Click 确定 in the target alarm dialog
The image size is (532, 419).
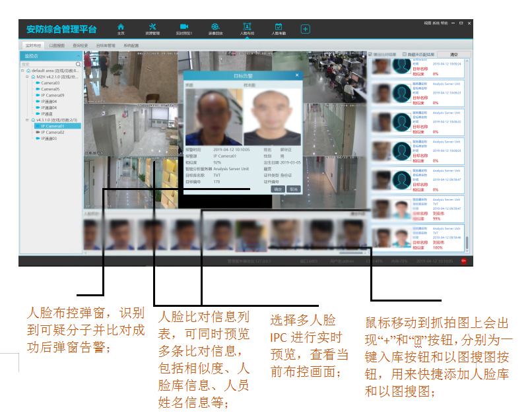(x=278, y=189)
